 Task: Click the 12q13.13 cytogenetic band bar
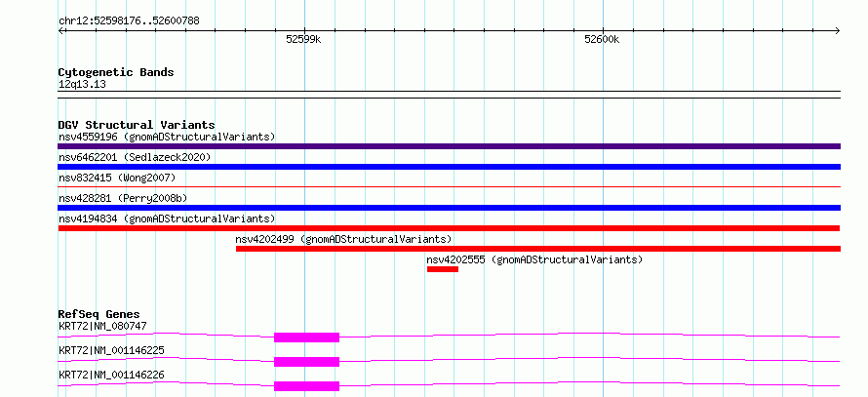click(x=449, y=95)
